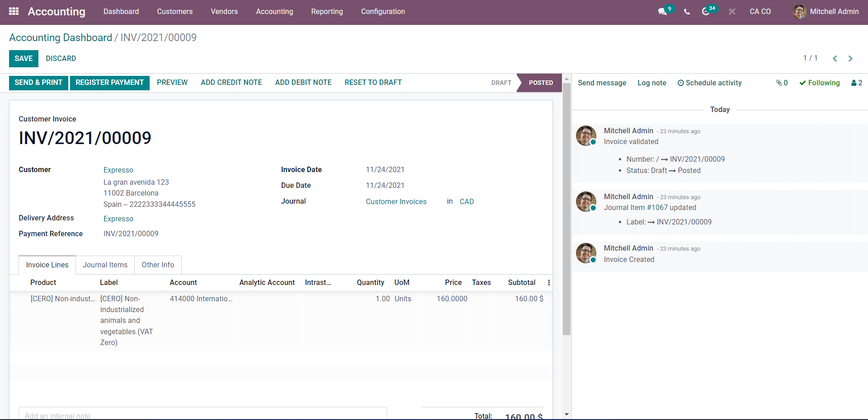Open the Reporting menu
The width and height of the screenshot is (868, 420).
point(327,12)
